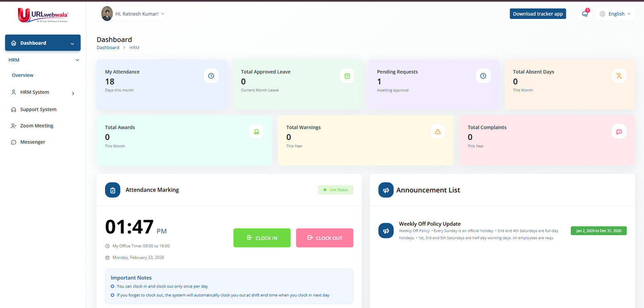
Task: Click the Current Month Leave text
Action: (260, 90)
